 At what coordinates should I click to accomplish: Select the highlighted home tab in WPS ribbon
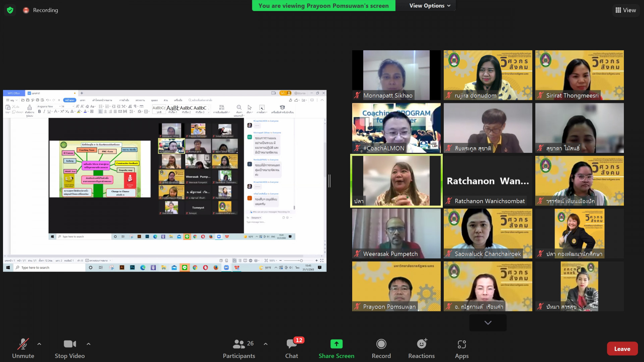point(70,100)
